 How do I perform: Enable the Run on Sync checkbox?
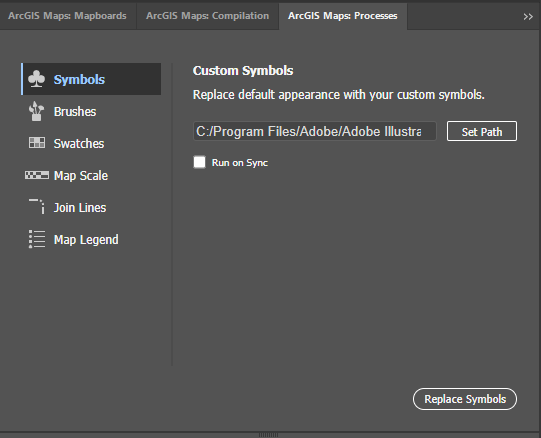click(199, 162)
